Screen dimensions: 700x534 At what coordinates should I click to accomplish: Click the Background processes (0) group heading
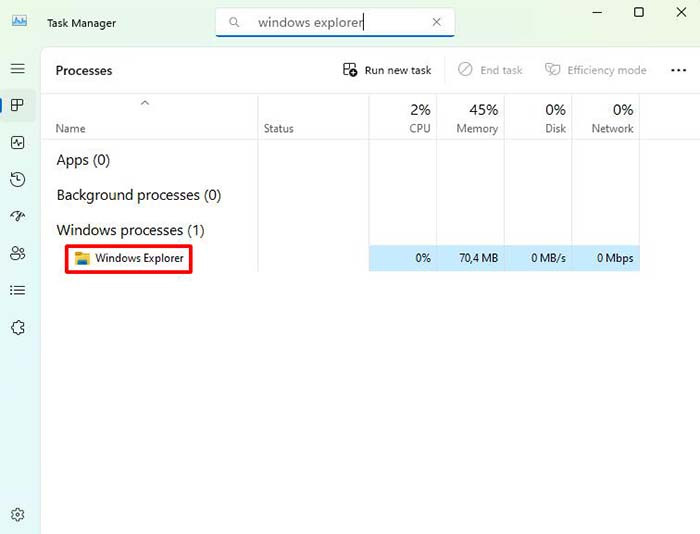[x=139, y=195]
